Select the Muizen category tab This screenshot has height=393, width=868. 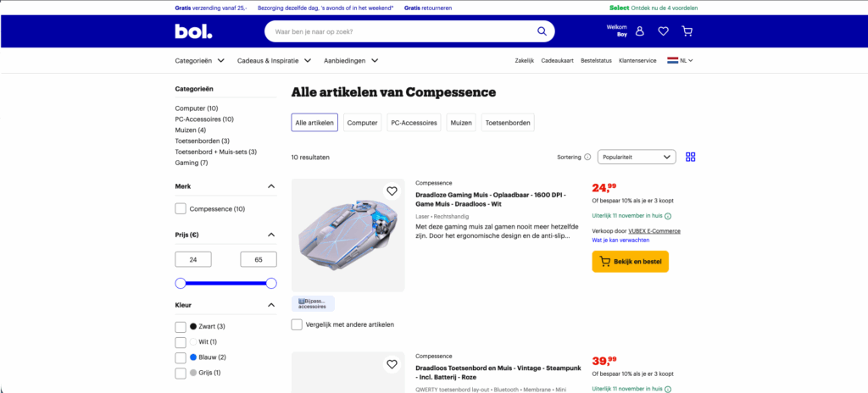462,122
